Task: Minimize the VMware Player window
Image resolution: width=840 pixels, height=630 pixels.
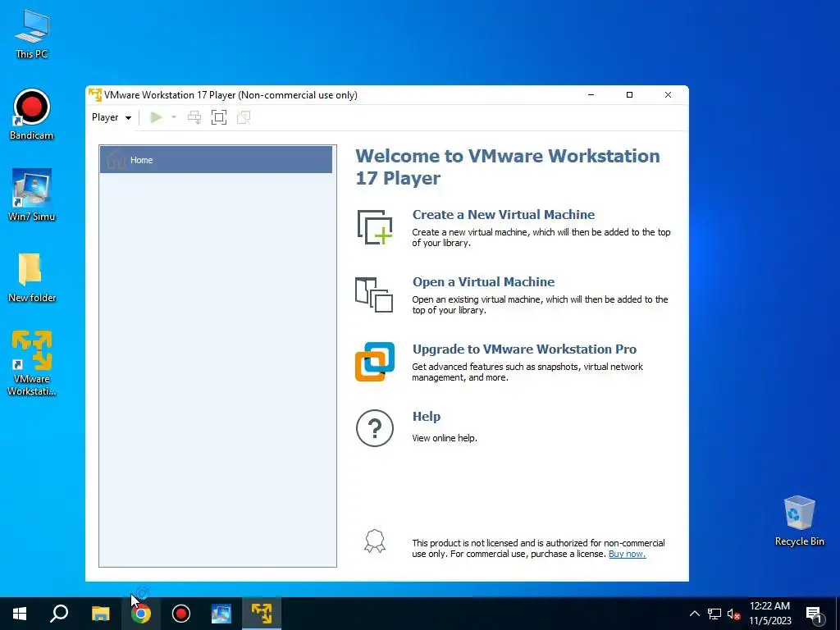Action: point(591,95)
